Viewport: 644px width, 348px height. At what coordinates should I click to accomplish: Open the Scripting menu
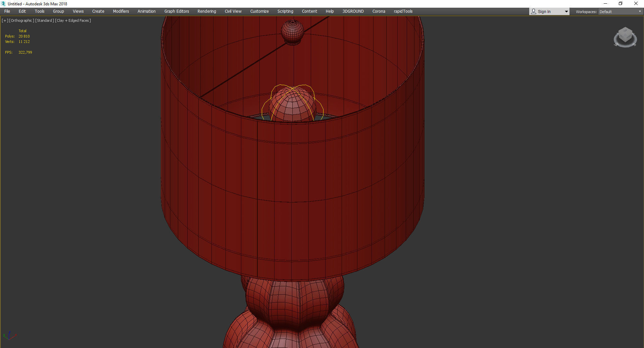point(285,11)
